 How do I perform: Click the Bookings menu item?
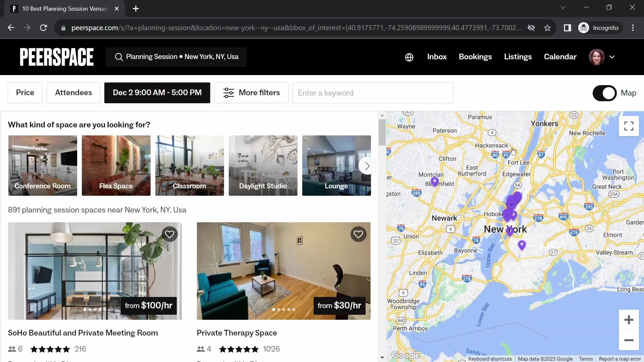(x=475, y=57)
